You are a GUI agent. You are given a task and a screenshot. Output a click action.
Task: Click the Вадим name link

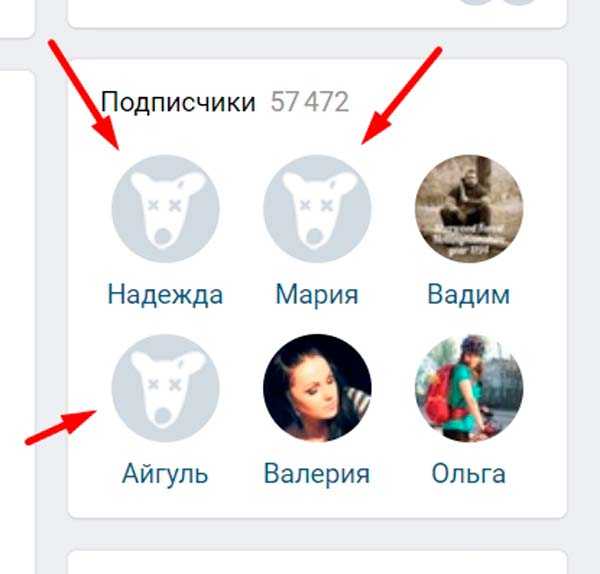tap(469, 294)
